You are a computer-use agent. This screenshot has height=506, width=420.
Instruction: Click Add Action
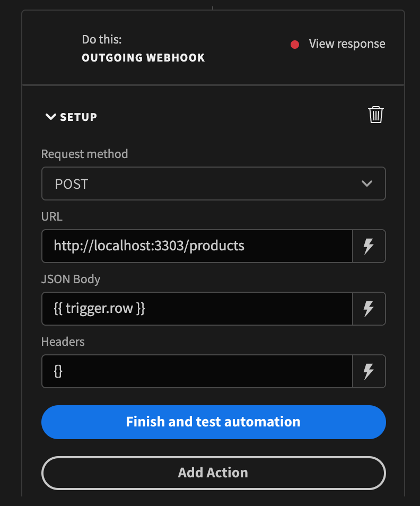tap(213, 473)
